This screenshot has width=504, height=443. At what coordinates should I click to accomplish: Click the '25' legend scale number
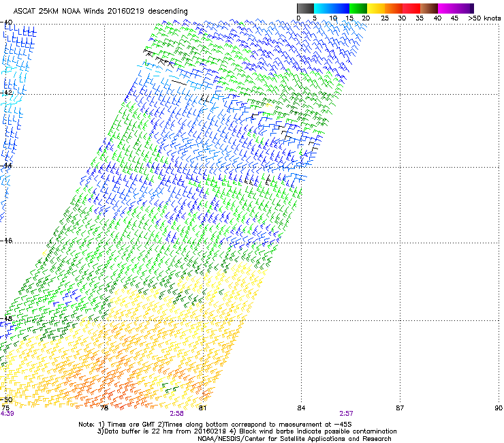coord(385,18)
